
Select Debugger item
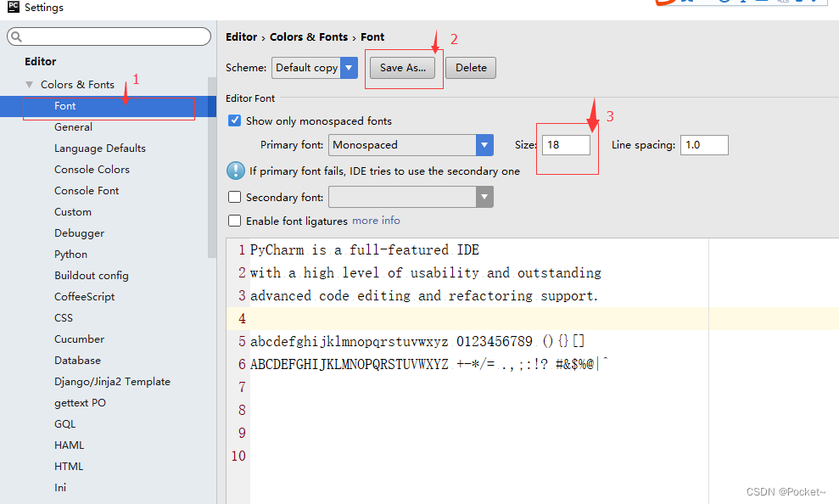click(79, 233)
